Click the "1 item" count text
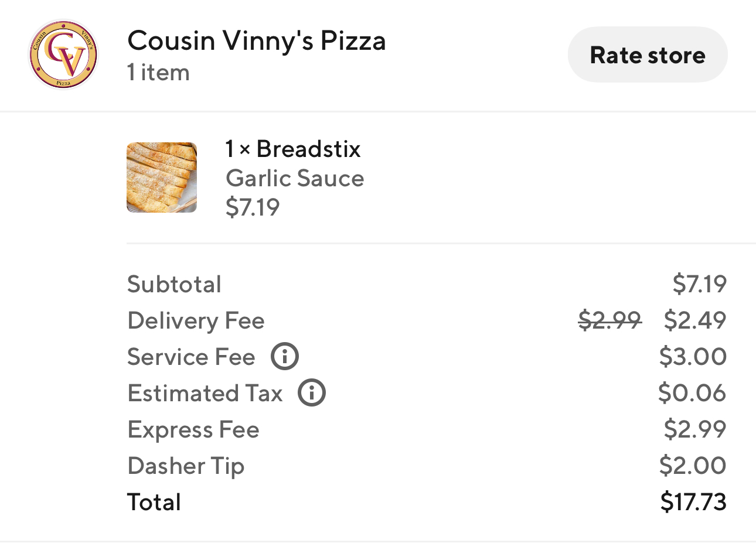This screenshot has width=756, height=560. pos(158,73)
